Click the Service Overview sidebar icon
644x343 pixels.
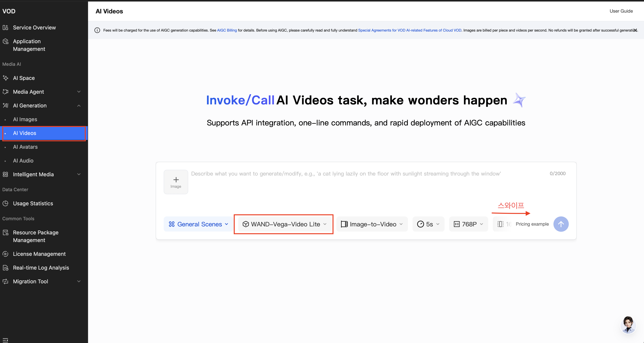click(x=5, y=28)
